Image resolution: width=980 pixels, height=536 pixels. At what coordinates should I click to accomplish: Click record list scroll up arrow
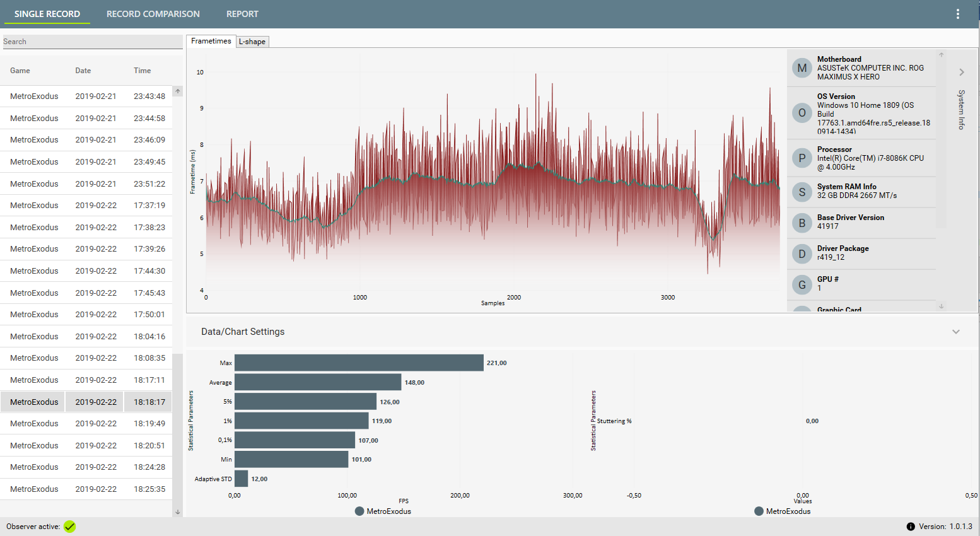(x=178, y=91)
